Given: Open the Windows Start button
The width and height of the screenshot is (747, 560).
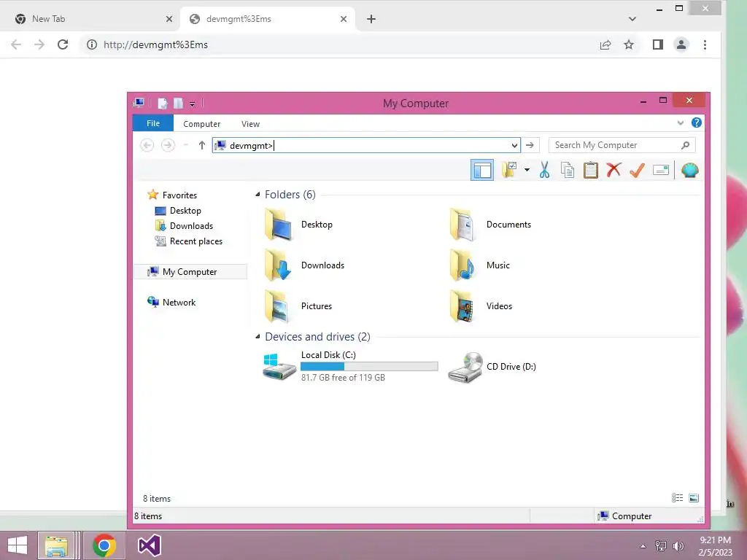Looking at the screenshot, I should point(18,545).
